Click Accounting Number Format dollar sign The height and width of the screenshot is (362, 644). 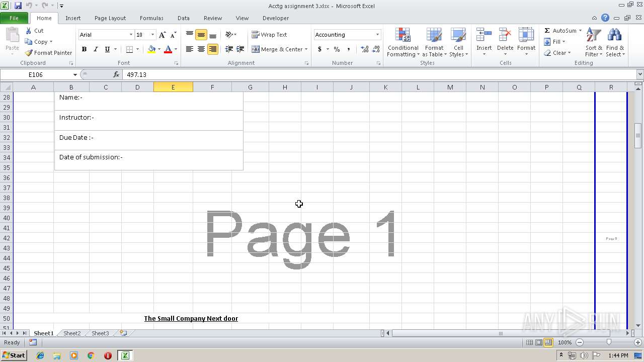319,49
